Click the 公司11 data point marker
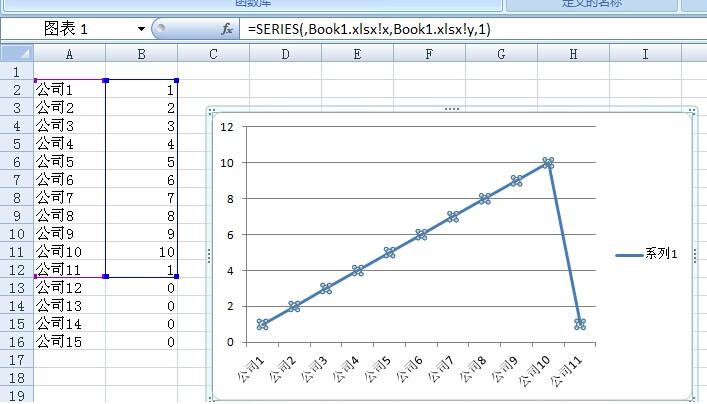The image size is (707, 404). pos(579,324)
